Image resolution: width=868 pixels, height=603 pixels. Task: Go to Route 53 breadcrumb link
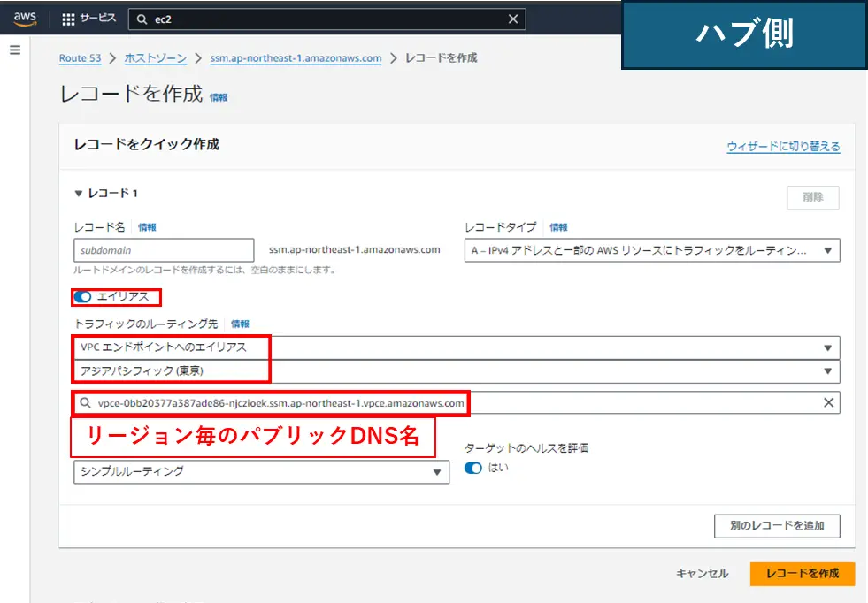[x=81, y=58]
